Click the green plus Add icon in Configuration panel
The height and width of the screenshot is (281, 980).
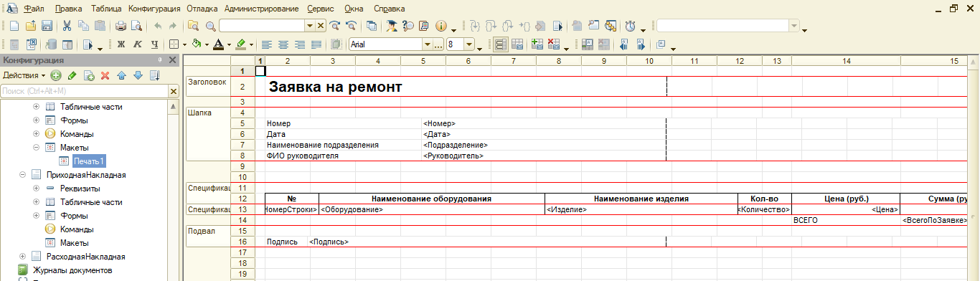click(56, 75)
